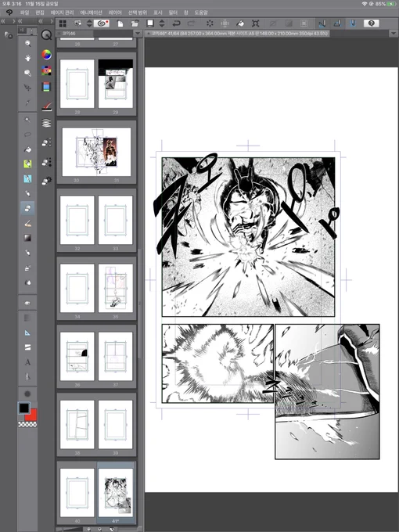Screen dimensions: 399x532
Task: Select the Auto Select magic wand tool
Action: click(27, 120)
